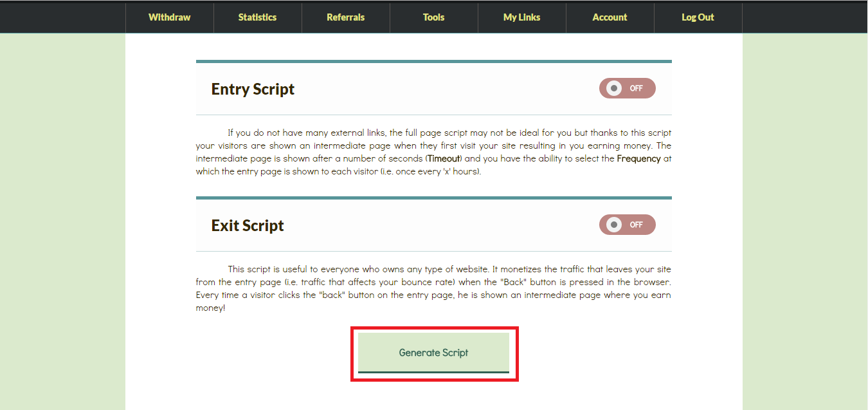The height and width of the screenshot is (410, 868).
Task: Open the Statistics page
Action: tap(257, 17)
